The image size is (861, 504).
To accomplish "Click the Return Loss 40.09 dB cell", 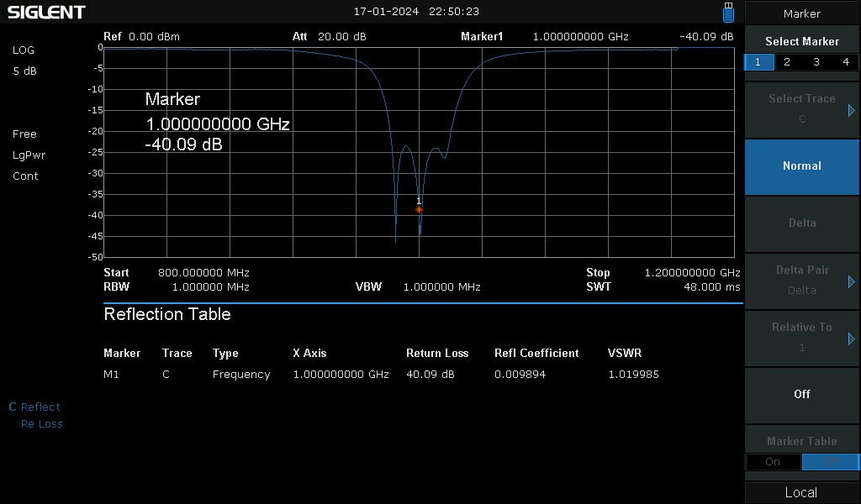I will pos(430,375).
